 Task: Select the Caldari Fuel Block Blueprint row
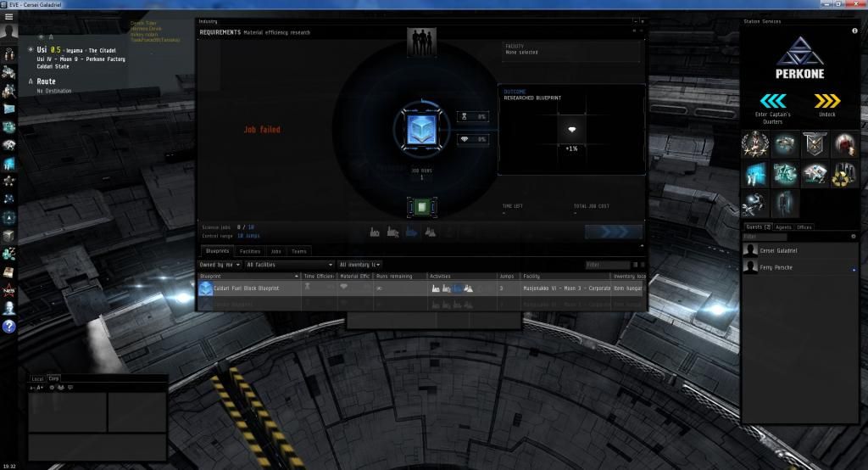(x=420, y=288)
